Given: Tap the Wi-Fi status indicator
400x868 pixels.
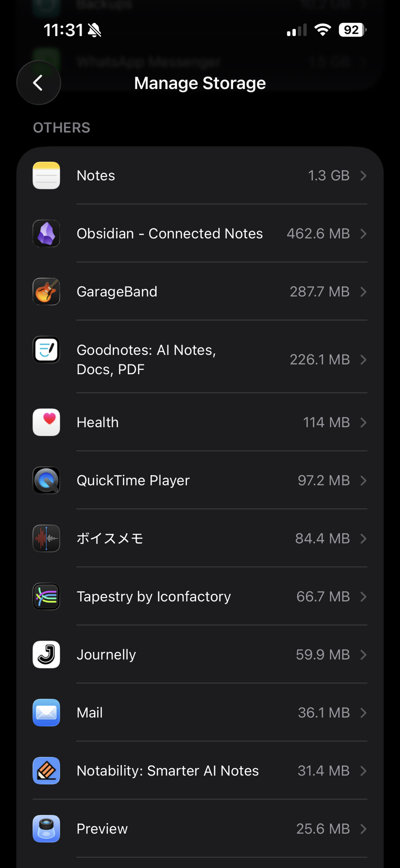Looking at the screenshot, I should coord(322,30).
